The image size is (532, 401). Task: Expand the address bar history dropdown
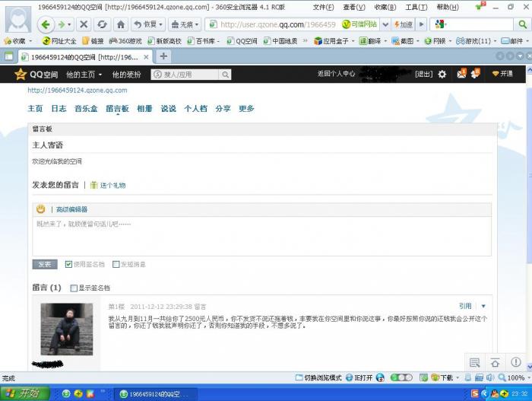pos(385,24)
